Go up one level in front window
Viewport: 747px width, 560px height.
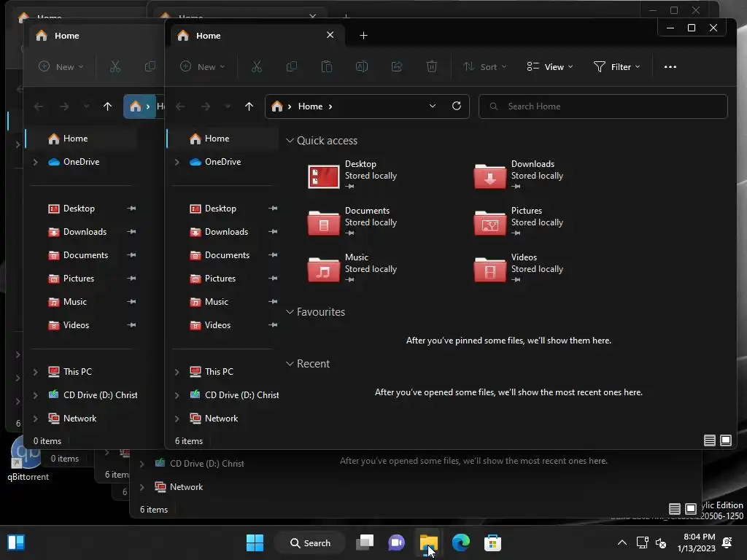coord(249,106)
